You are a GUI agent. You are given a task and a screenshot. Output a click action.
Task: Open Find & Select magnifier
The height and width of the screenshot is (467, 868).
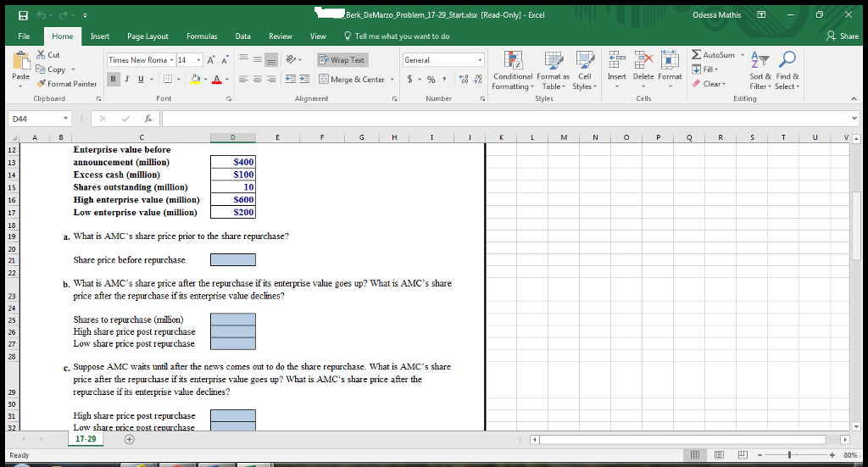pyautogui.click(x=786, y=59)
